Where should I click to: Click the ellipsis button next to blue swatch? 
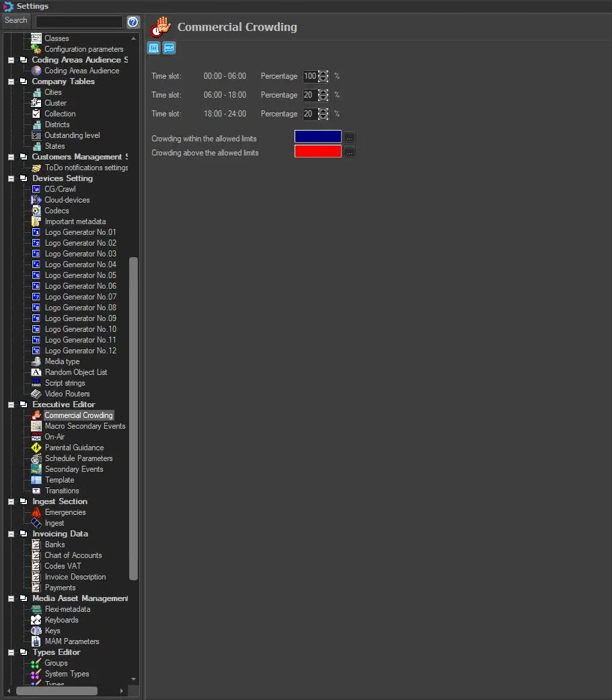click(x=349, y=137)
